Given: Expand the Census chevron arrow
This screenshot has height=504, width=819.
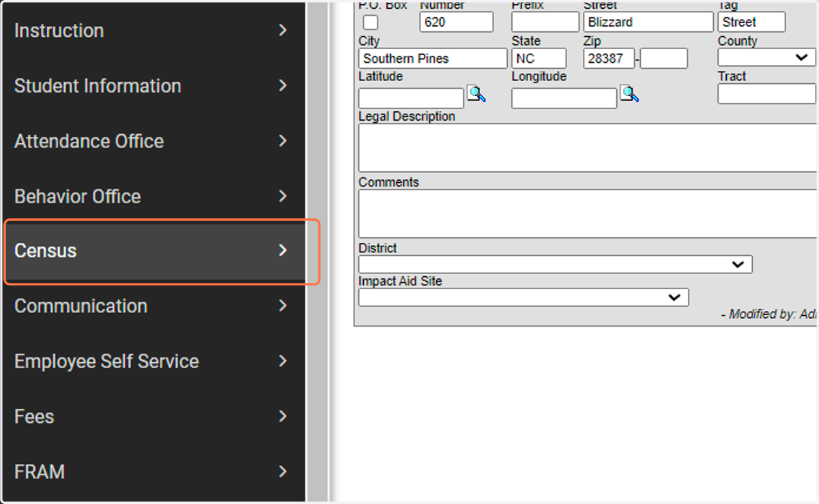Looking at the screenshot, I should point(283,251).
